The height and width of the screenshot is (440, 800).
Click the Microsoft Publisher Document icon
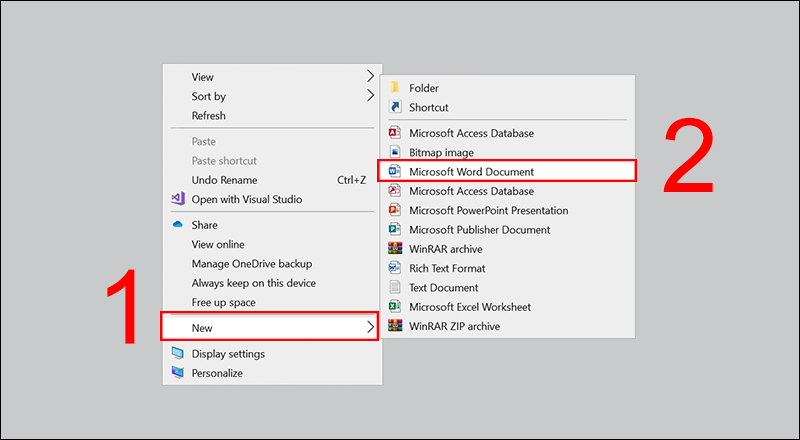coord(394,230)
